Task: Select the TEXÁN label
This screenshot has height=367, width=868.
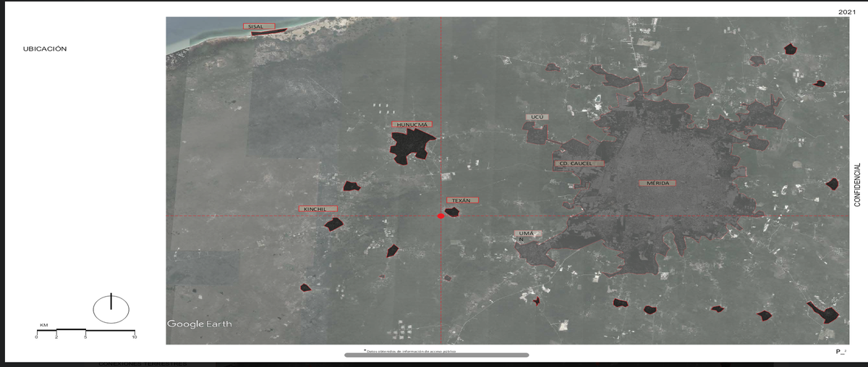Action: point(461,200)
